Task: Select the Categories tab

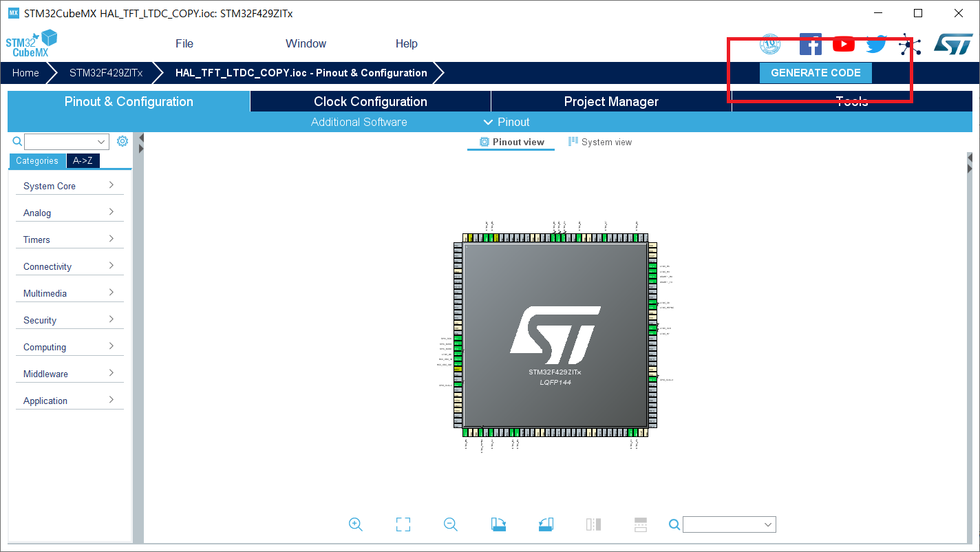Action: pos(37,160)
